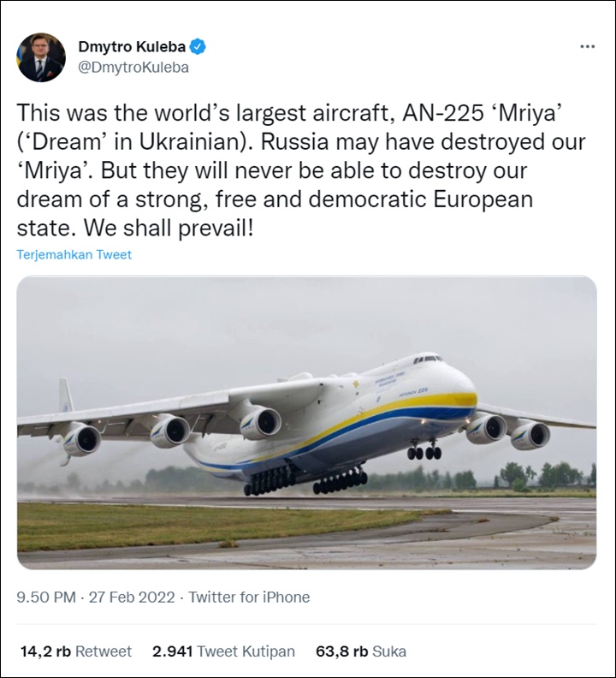Click the blue verified badge

pos(198,47)
